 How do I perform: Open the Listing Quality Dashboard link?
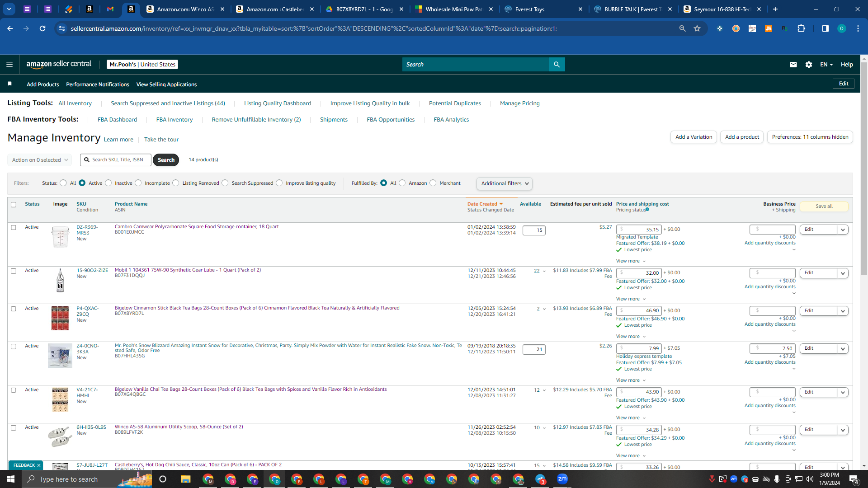pos(278,103)
